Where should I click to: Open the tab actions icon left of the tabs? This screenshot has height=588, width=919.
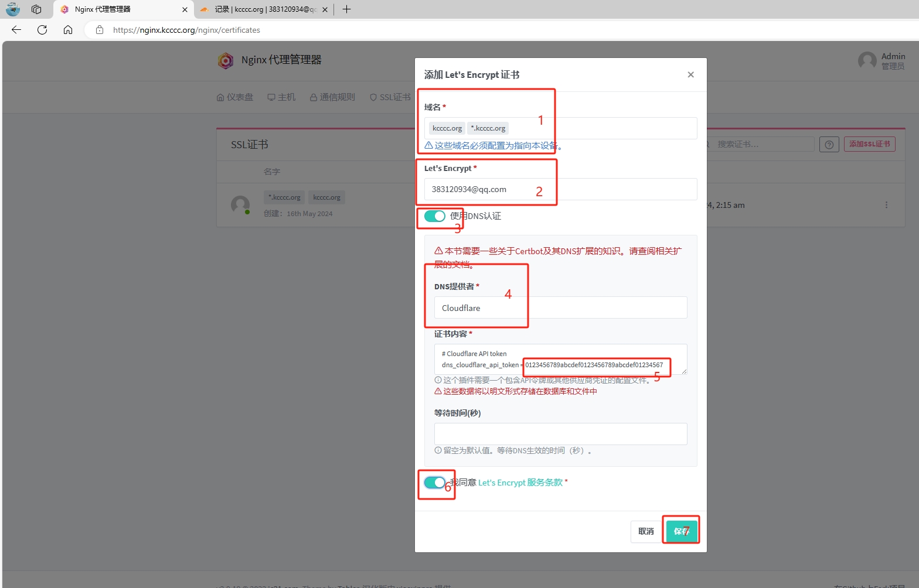[36, 9]
